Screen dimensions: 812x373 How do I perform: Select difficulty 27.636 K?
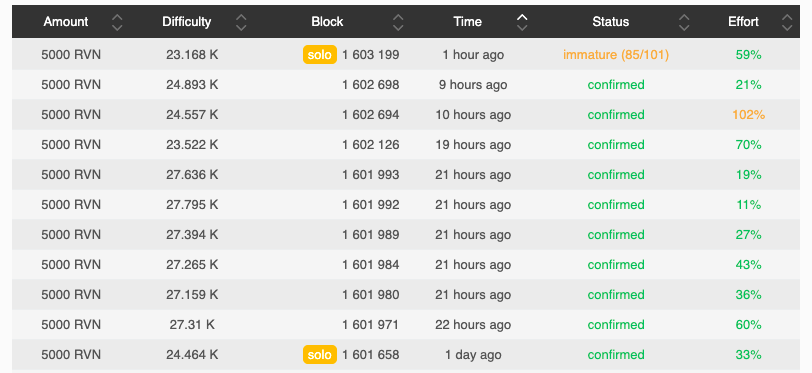[192, 175]
